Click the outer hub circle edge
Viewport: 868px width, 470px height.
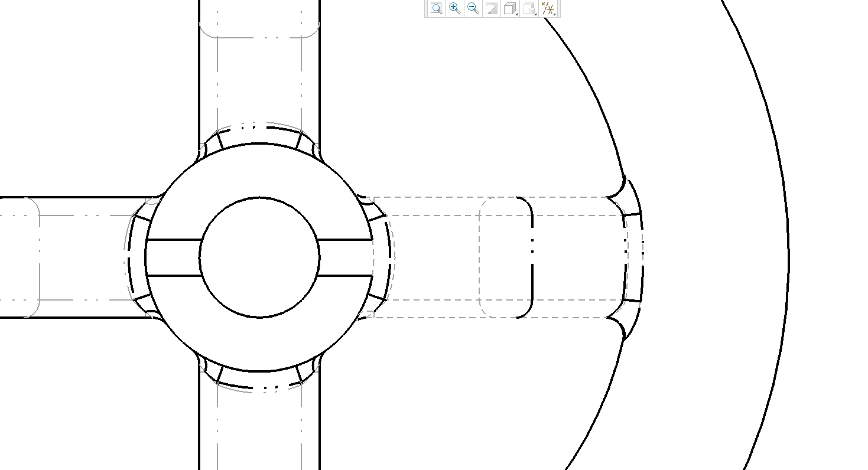(x=260, y=143)
